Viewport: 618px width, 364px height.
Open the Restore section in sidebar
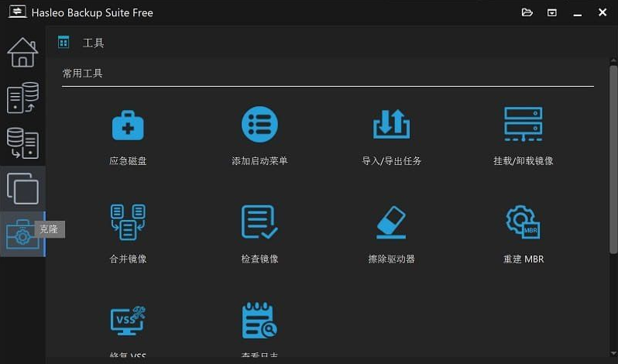point(22,143)
